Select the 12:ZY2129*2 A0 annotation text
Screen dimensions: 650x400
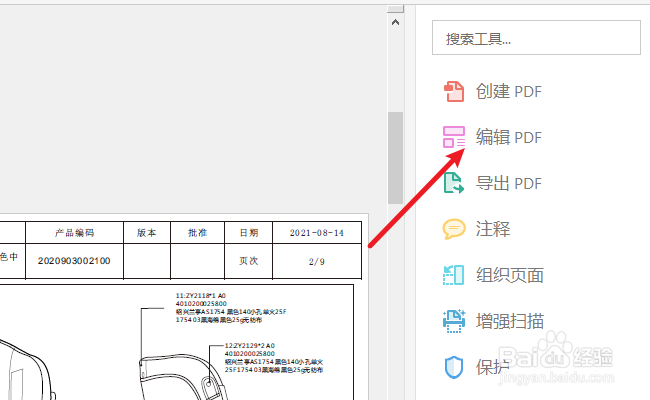coord(250,345)
